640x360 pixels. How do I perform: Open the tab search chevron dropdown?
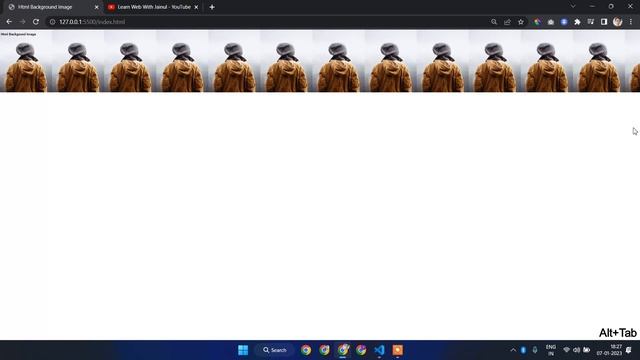pos(573,7)
